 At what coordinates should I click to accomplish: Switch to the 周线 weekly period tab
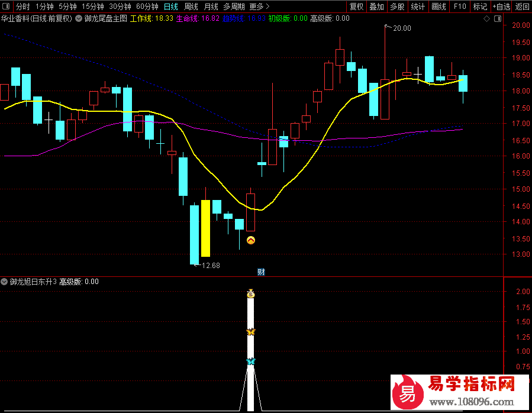(x=191, y=7)
